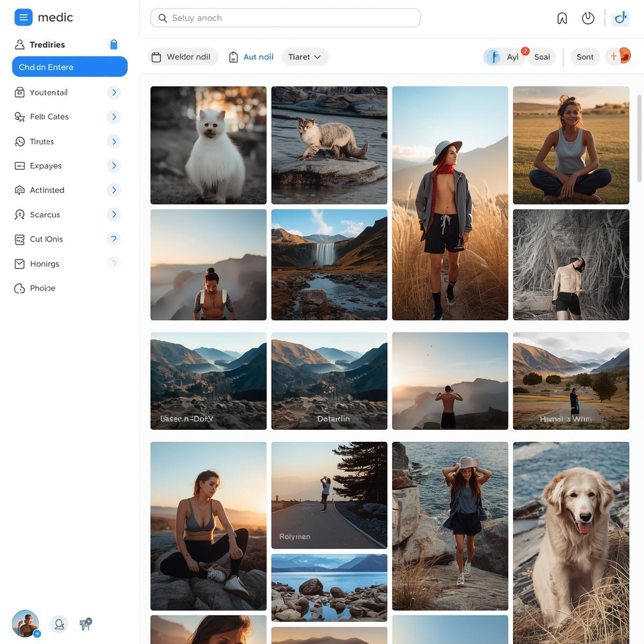This screenshot has width=644, height=644.
Task: Expand the Scarcus section chevron
Action: [x=114, y=215]
